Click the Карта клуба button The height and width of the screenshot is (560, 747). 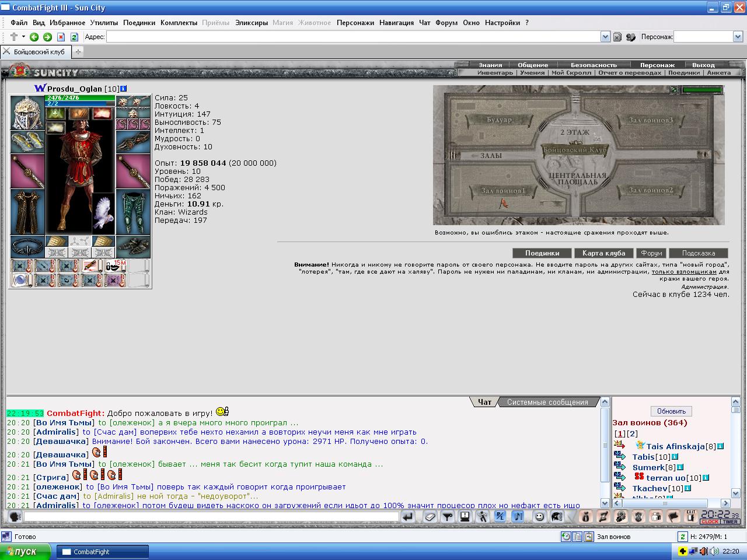603,253
